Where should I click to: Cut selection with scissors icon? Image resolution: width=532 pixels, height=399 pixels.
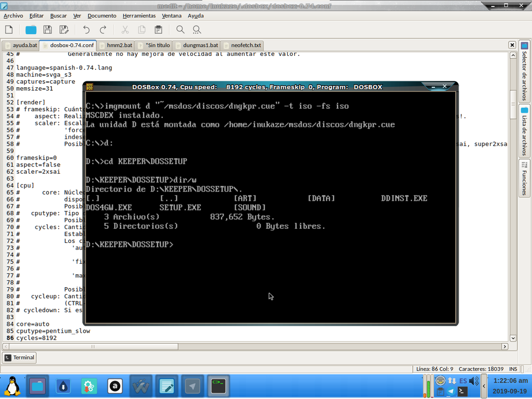click(125, 30)
